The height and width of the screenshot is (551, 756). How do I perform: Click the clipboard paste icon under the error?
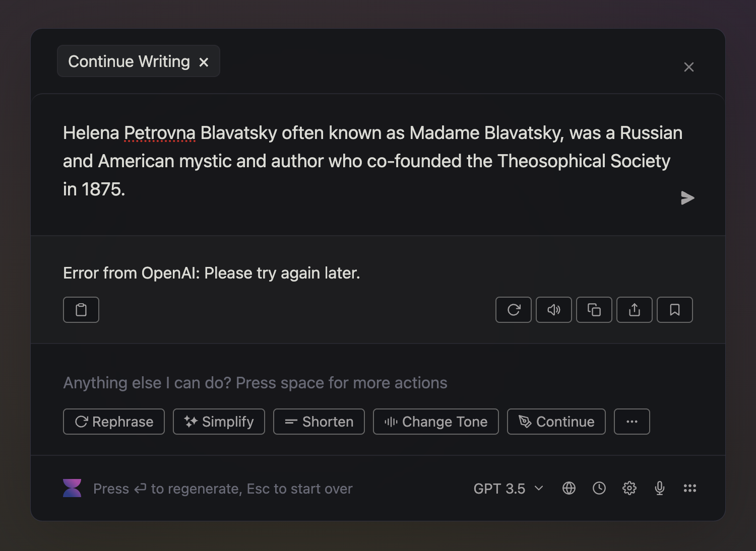[x=81, y=310]
